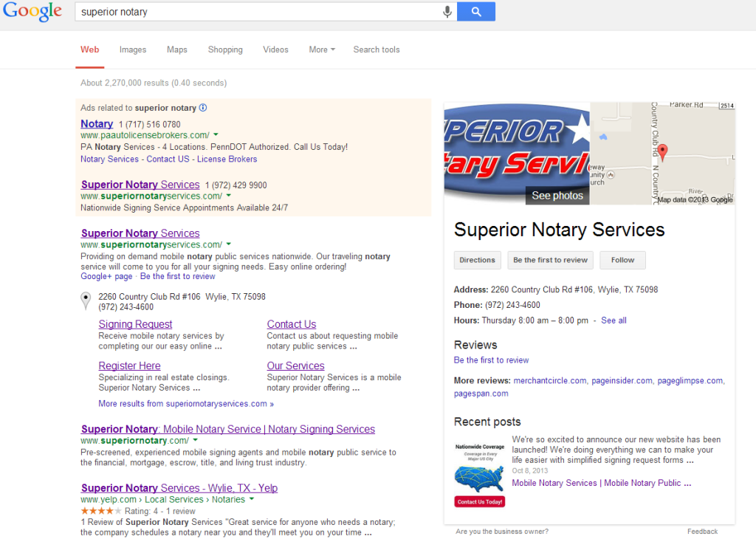Expand arrow next to superiornotaryservices.com ad URL
The width and height of the screenshot is (756, 539).
229,196
